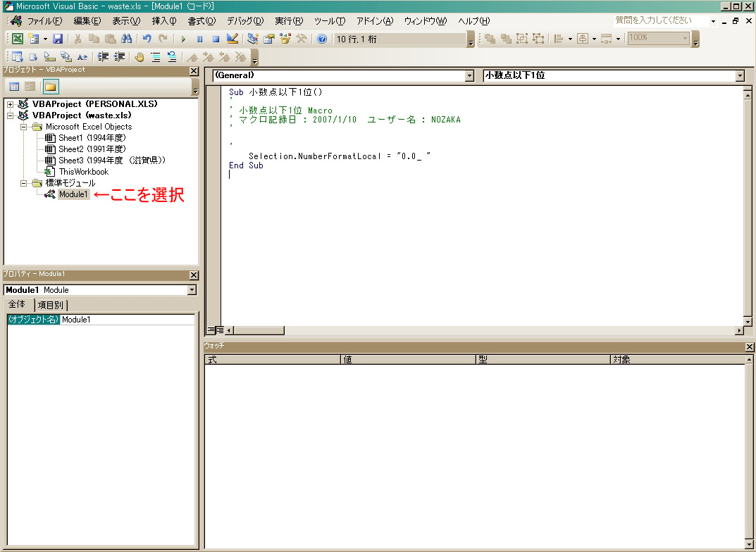Image resolution: width=756 pixels, height=552 pixels.
Task: Open the デバッグ(D) menu
Action: coord(244,20)
